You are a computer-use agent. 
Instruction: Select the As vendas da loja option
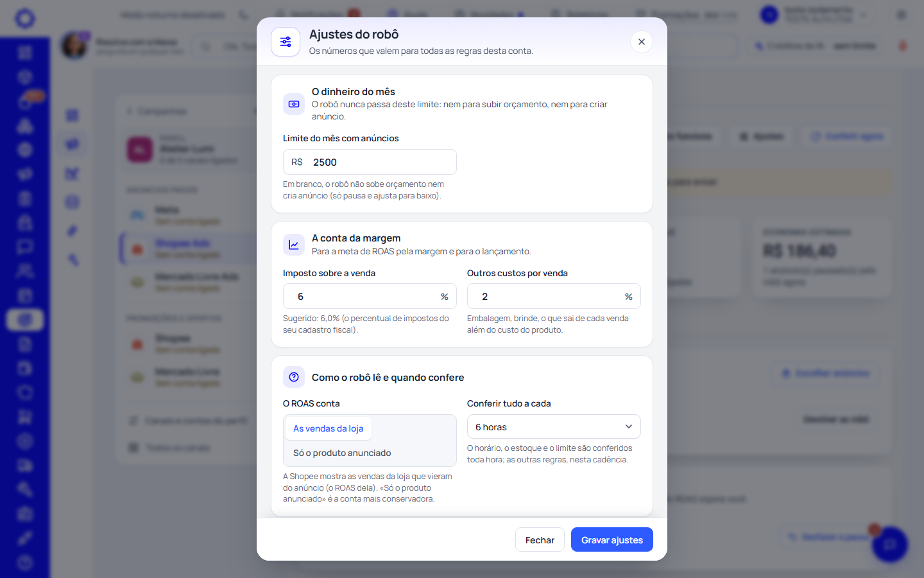328,428
